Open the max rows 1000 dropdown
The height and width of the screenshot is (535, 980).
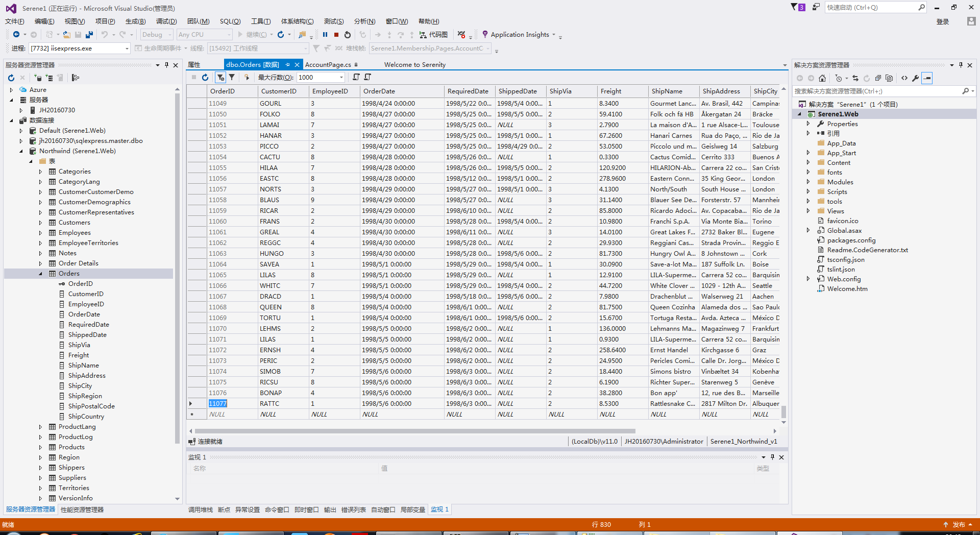(x=341, y=77)
